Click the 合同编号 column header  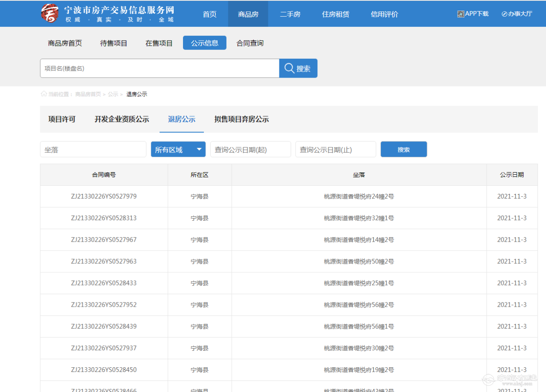coord(104,175)
